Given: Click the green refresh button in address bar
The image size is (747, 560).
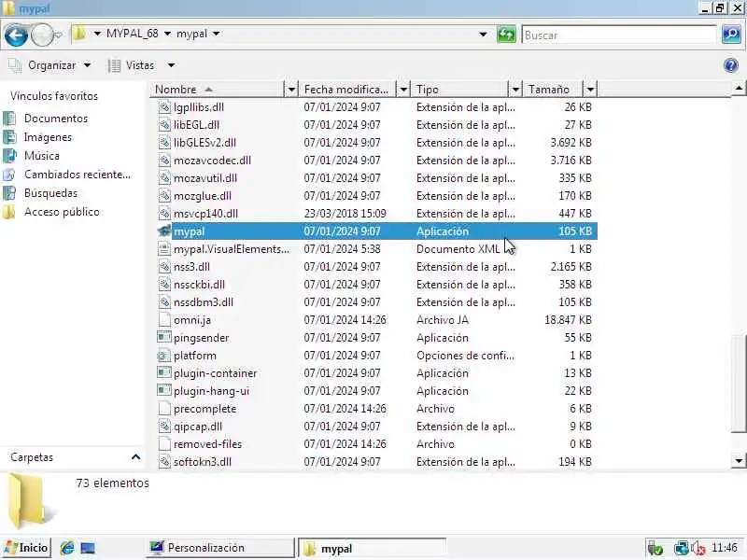Looking at the screenshot, I should click(506, 35).
